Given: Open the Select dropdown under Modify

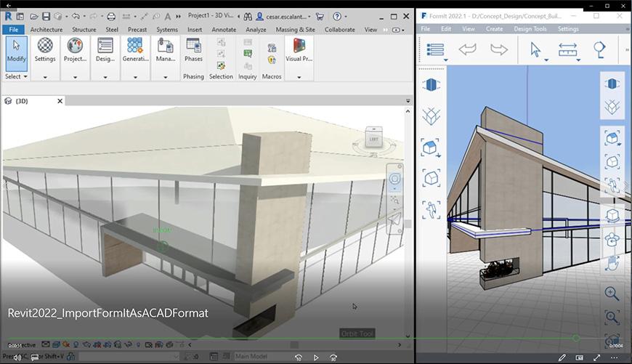Looking at the screenshot, I should tap(16, 76).
